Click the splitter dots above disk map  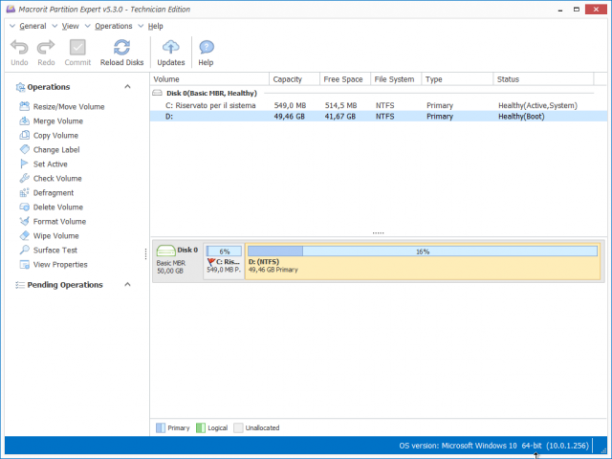point(378,233)
